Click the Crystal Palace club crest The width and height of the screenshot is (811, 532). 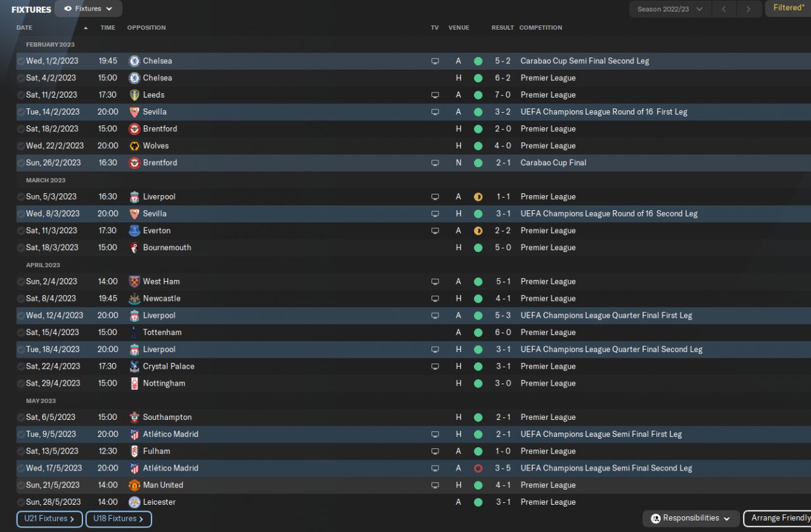click(x=134, y=367)
